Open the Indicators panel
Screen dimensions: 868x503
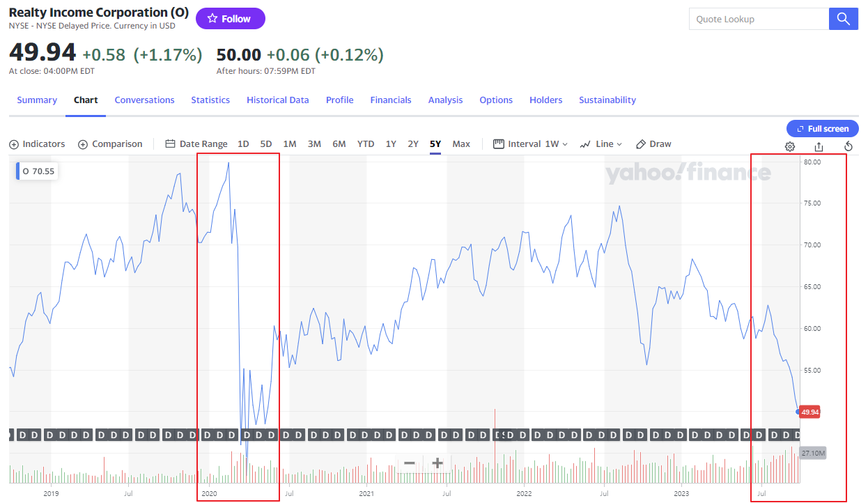click(x=37, y=144)
